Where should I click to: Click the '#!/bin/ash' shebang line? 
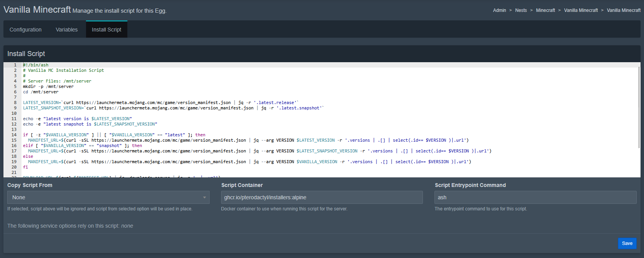pos(36,65)
